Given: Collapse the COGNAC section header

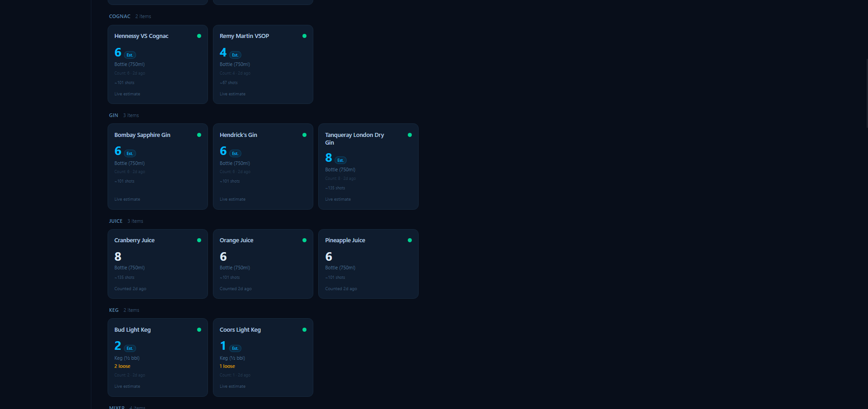Looking at the screenshot, I should pyautogui.click(x=119, y=16).
